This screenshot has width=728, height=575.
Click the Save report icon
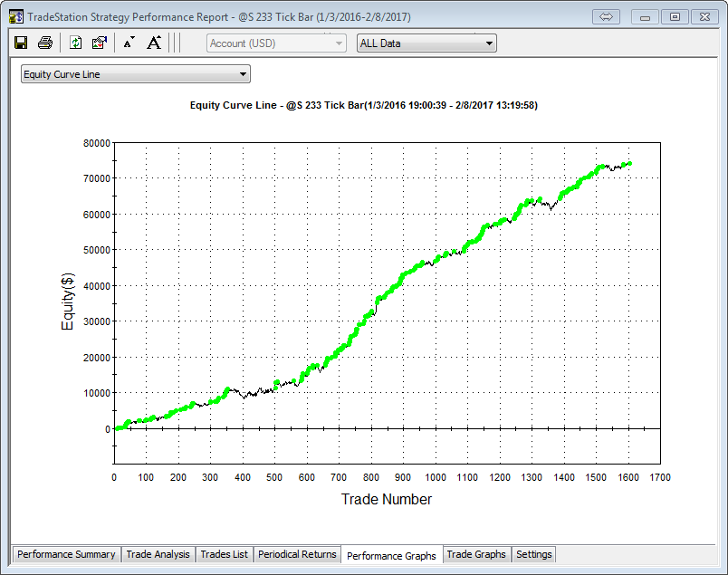pos(22,43)
